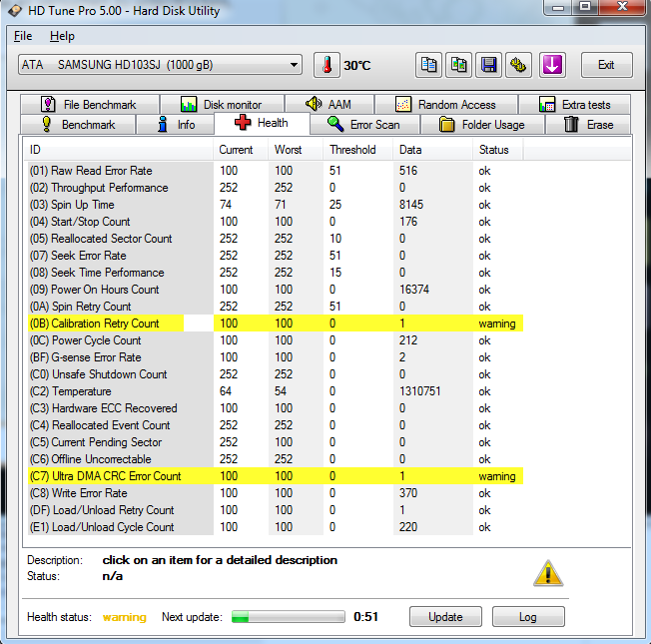Image resolution: width=651 pixels, height=644 pixels.
Task: Click the Disk monitor chart icon
Action: (x=189, y=104)
